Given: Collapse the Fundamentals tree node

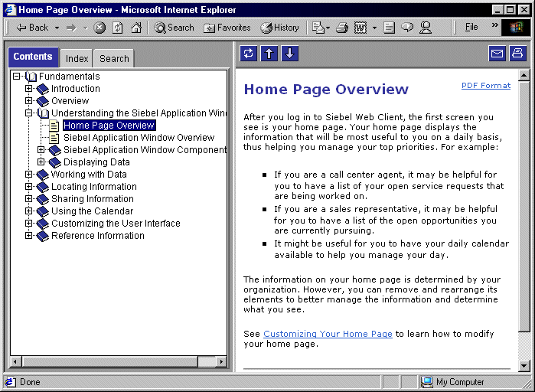Looking at the screenshot, I should (16, 76).
